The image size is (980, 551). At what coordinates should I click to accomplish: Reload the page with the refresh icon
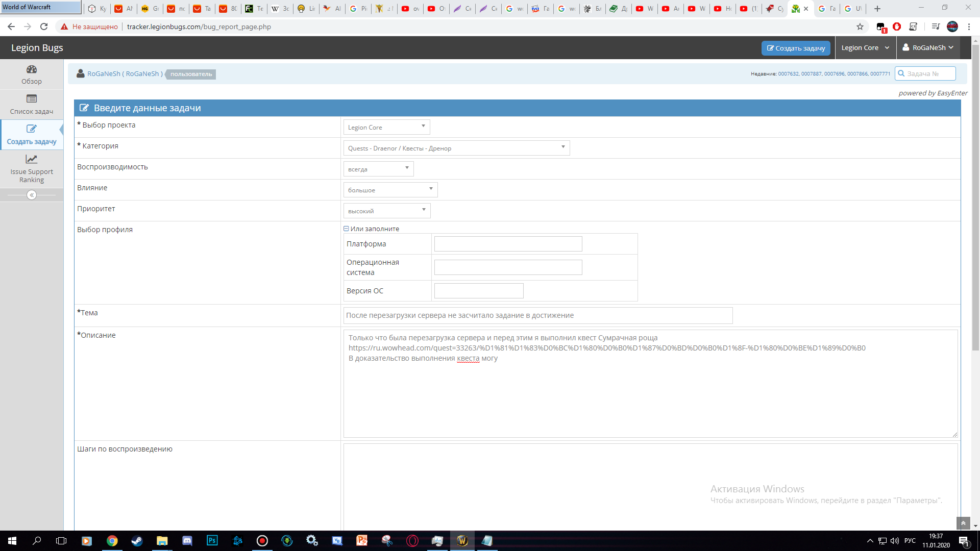tap(44, 27)
